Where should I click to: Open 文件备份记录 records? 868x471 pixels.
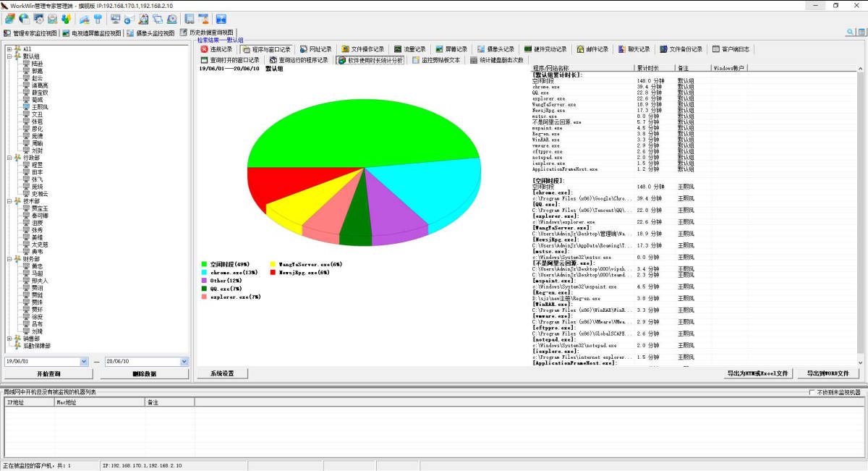pos(681,49)
